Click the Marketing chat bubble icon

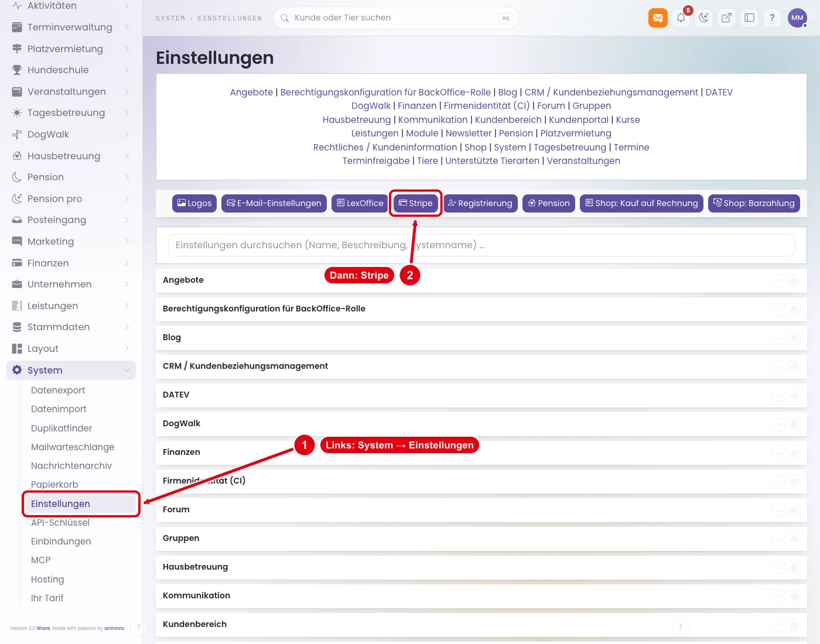17,241
